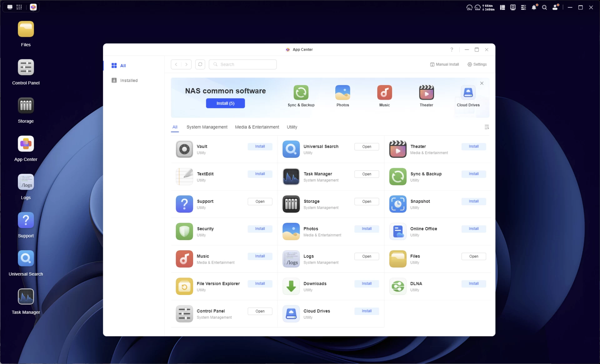This screenshot has width=600, height=364.
Task: Install the Online Office app
Action: click(474, 229)
